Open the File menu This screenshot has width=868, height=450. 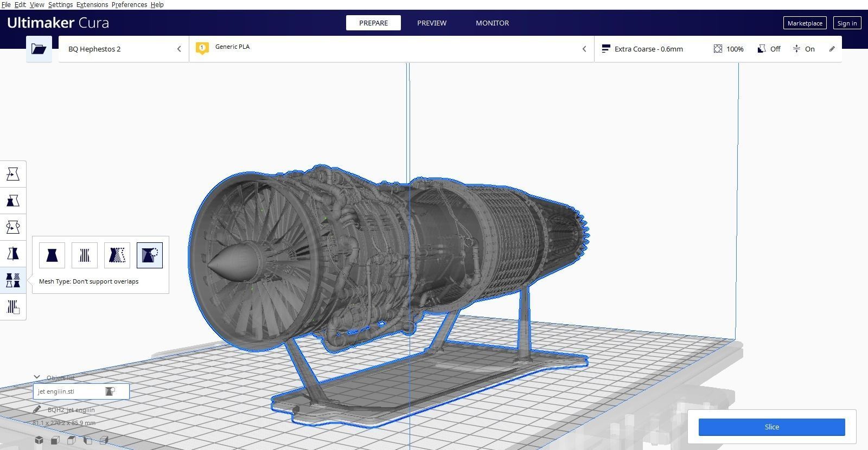(6, 4)
